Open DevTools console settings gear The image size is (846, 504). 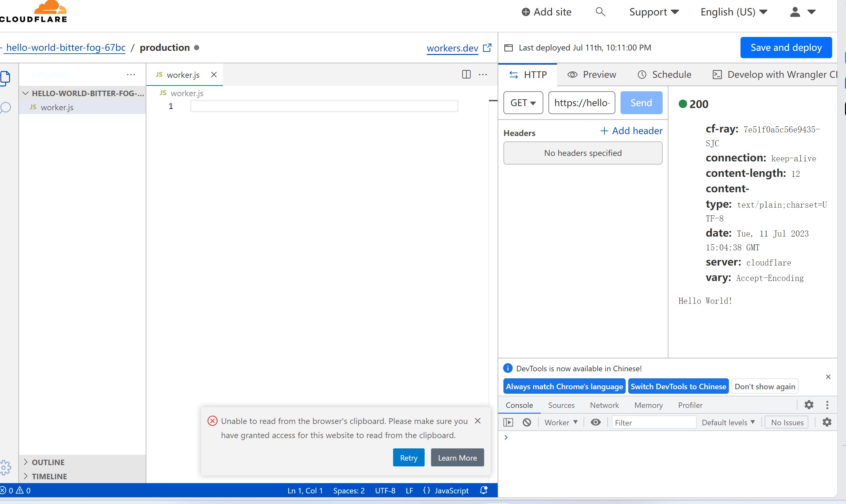coord(827,422)
